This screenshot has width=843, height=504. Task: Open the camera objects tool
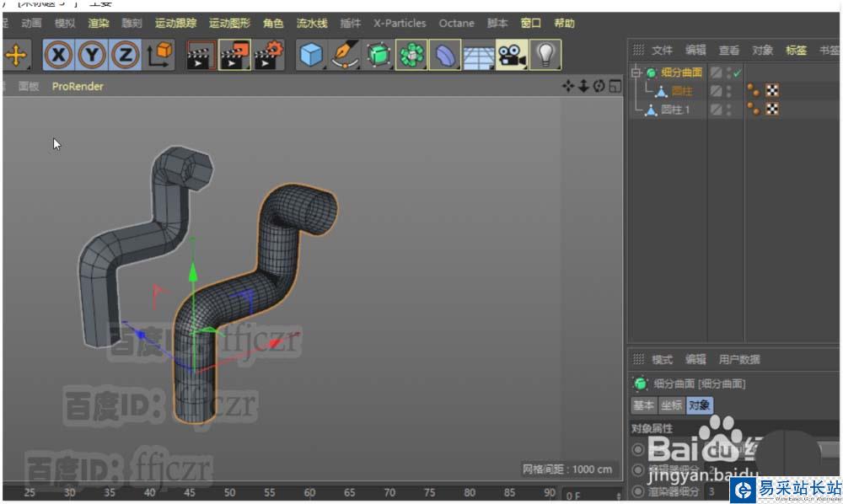[x=512, y=55]
